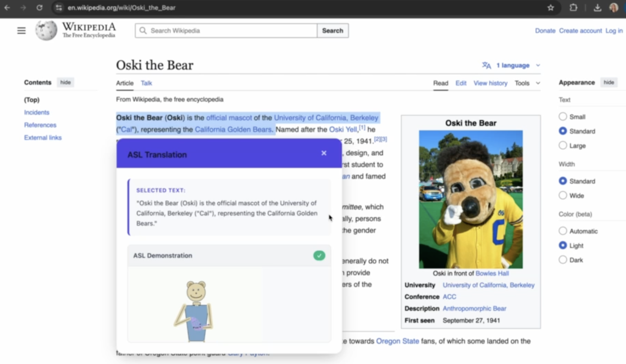626x364 pixels.
Task: Bookmark page using the star icon
Action: [551, 8]
